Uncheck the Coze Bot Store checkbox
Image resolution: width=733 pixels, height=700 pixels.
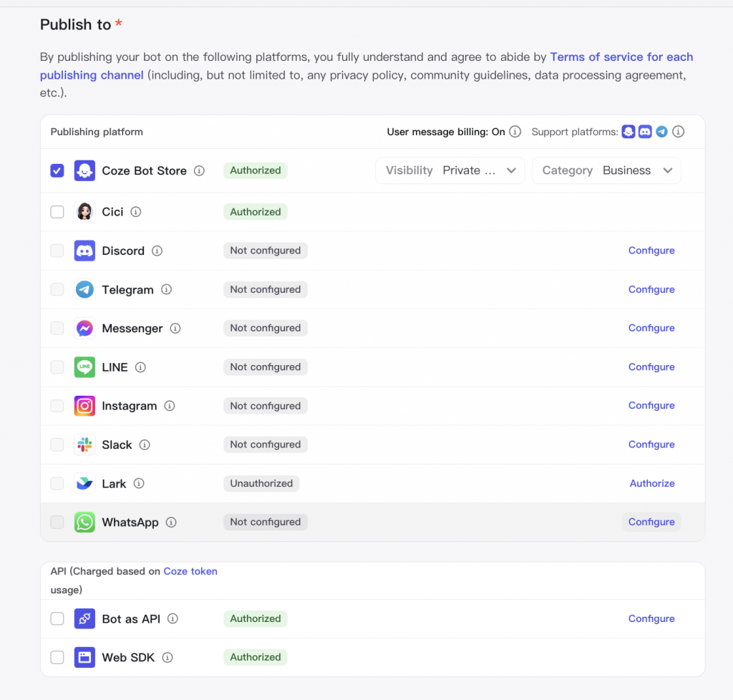point(57,170)
